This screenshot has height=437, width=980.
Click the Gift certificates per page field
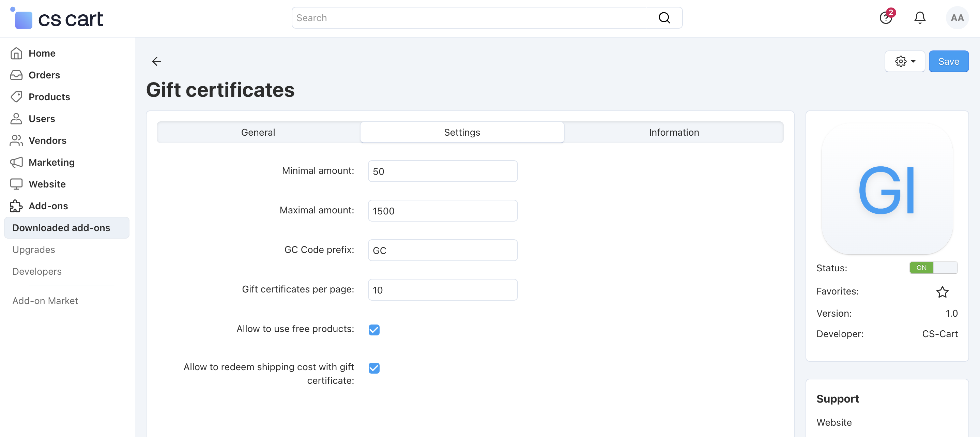[443, 290]
